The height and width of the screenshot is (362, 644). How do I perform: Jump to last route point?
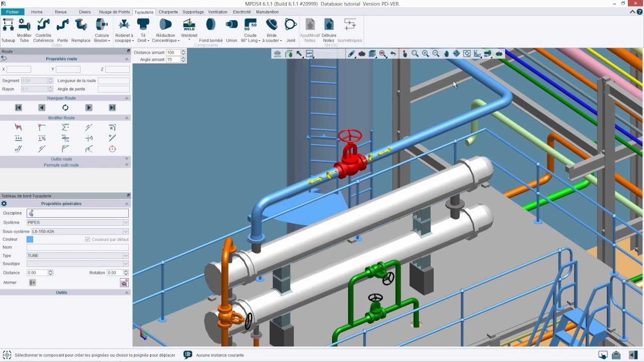[x=112, y=108]
